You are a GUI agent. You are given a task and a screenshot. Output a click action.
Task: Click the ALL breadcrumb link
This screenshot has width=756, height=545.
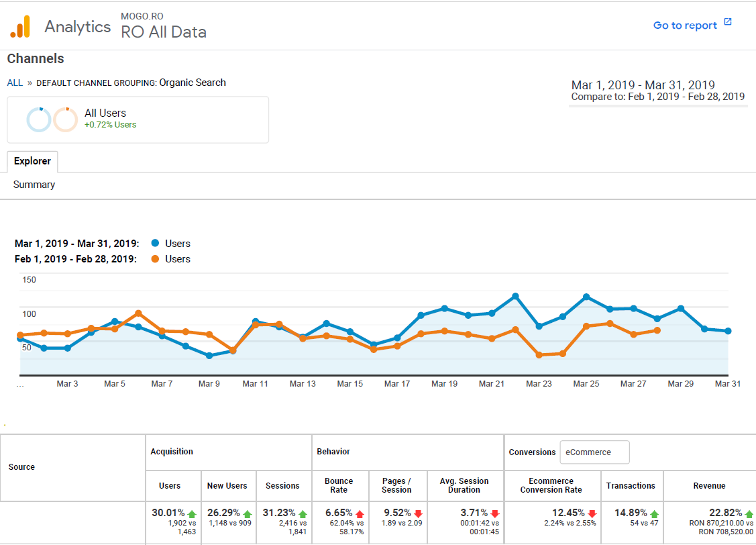tap(15, 83)
